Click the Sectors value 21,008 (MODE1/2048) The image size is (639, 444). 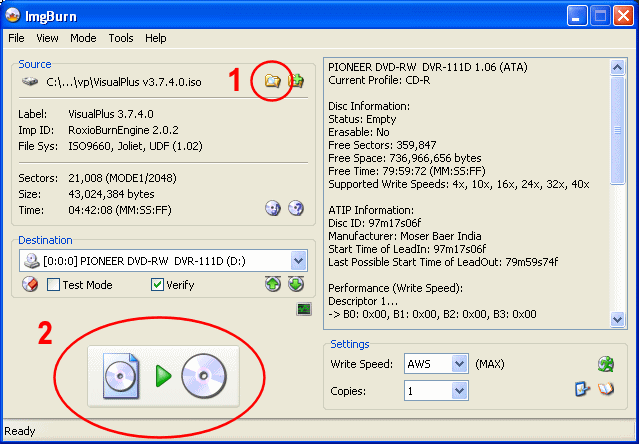point(122,178)
